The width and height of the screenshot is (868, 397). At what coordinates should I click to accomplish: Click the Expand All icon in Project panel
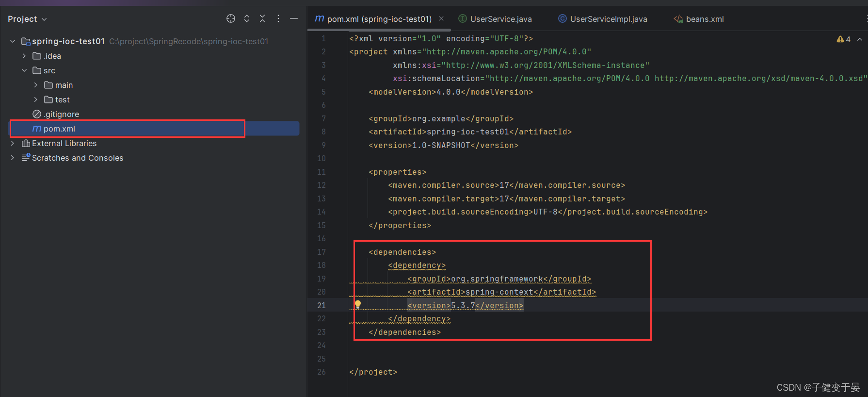247,18
